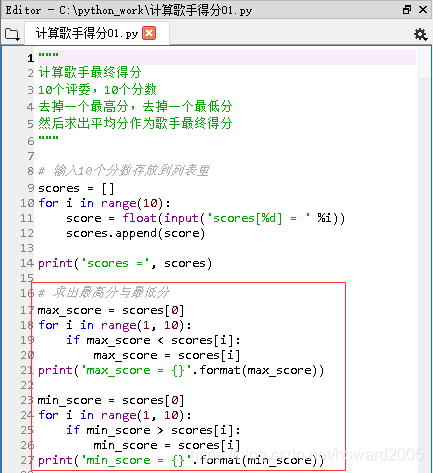The height and width of the screenshot is (473, 433).
Task: Click the comment on line 8
Action: click(x=124, y=171)
